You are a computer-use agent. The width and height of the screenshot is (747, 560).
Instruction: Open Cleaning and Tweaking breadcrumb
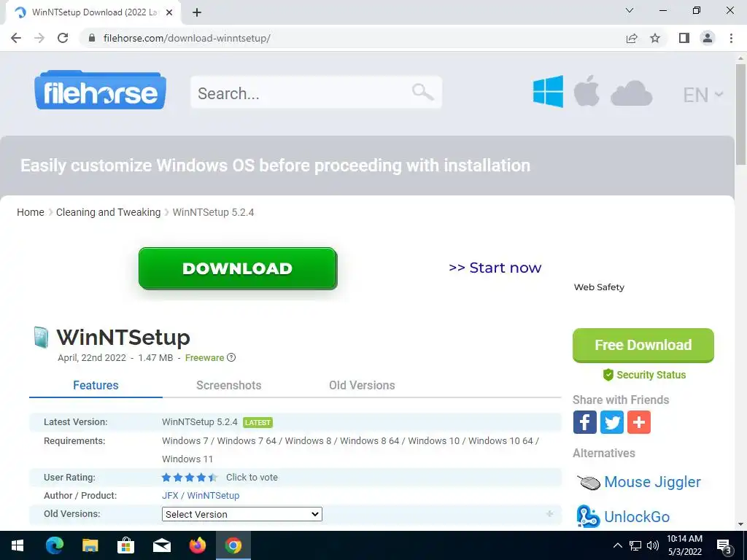tap(108, 212)
